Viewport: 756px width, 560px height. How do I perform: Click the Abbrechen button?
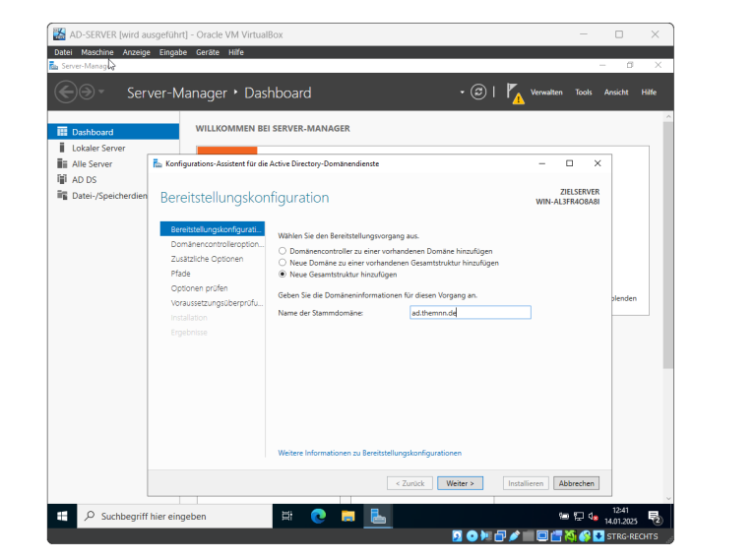(576, 483)
